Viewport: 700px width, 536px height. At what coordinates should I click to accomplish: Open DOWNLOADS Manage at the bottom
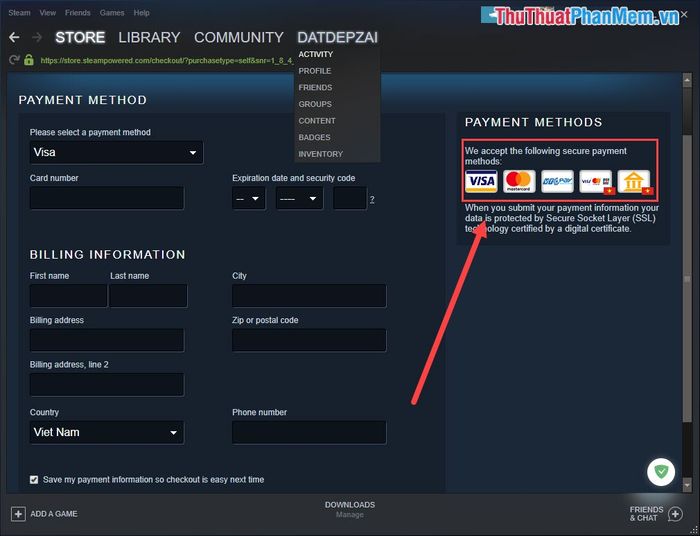[350, 510]
